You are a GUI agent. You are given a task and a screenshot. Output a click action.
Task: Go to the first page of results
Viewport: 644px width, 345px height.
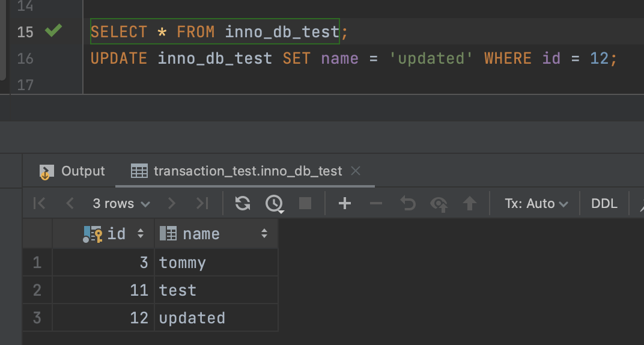[x=40, y=204]
